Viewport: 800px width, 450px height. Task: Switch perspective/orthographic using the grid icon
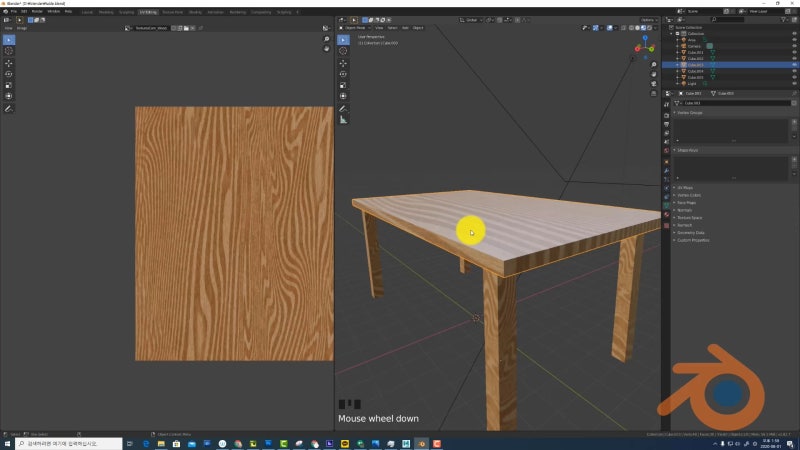654,93
